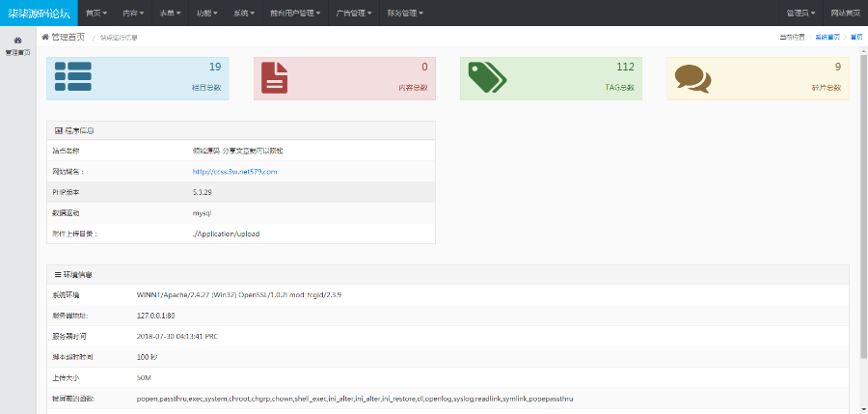
Task: Open the 管理首页 dashboard item in the sidebar
Action: [17, 46]
